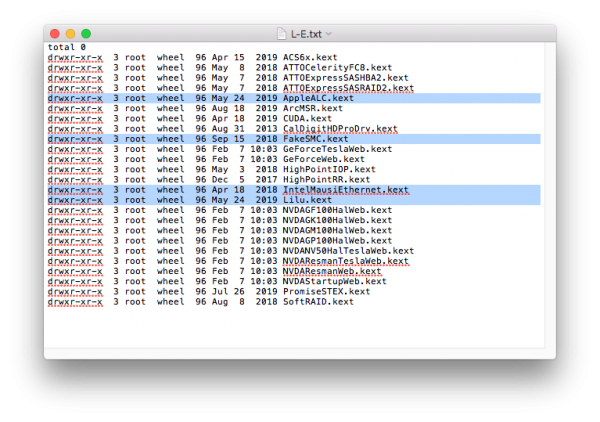Viewport: 600px width, 422px height.
Task: Click 'Jul 26' on the PromiseSTEX row
Action: (228, 292)
